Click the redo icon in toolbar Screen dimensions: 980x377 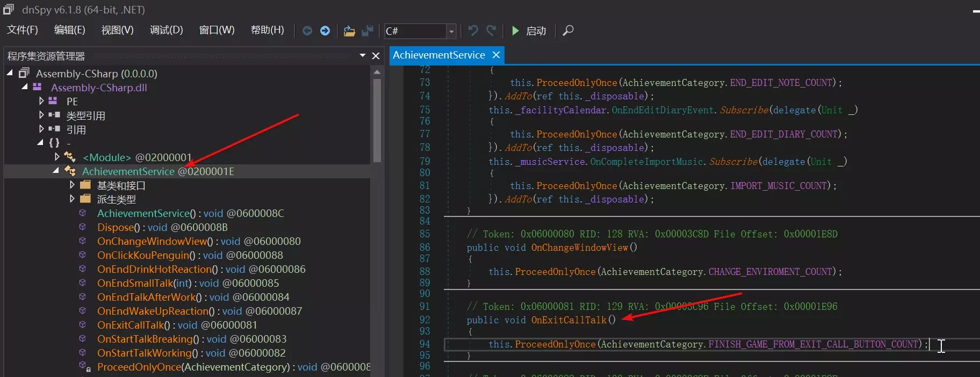(x=491, y=31)
